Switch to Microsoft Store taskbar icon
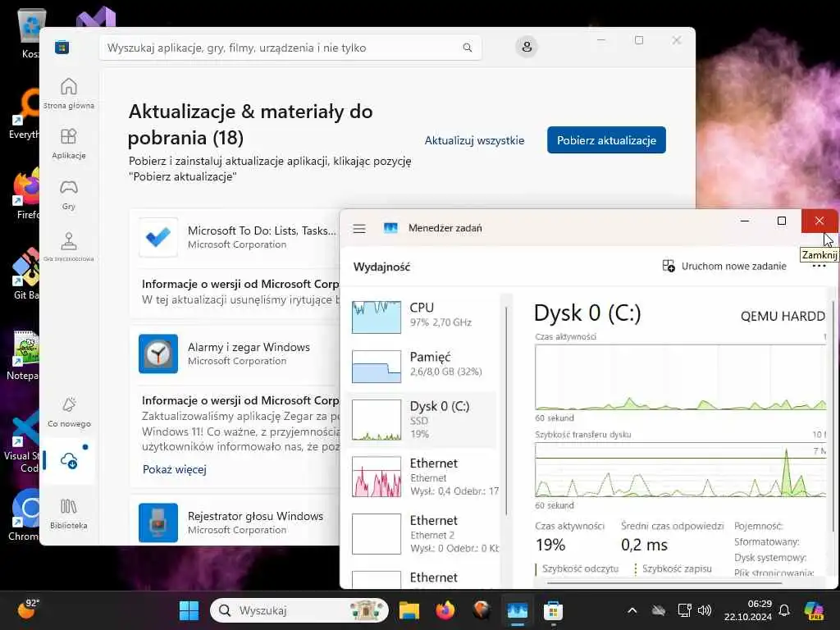The image size is (840, 630). click(x=553, y=610)
